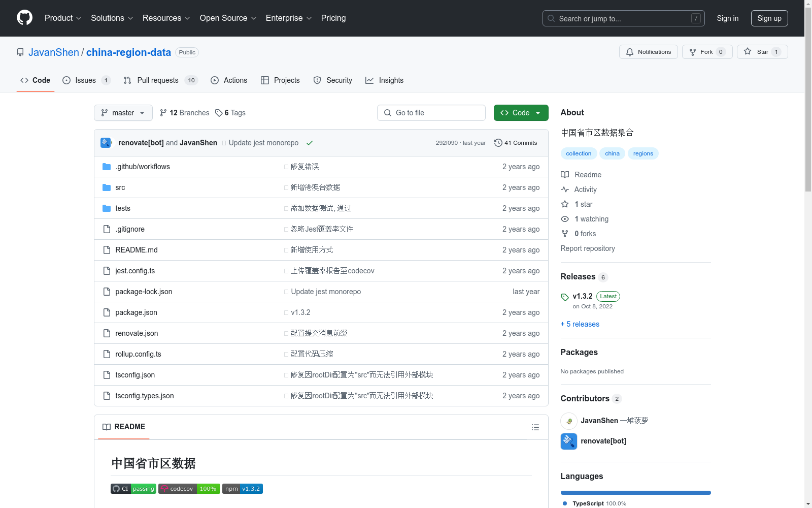Click the jest.config.ts file icon

point(107,271)
